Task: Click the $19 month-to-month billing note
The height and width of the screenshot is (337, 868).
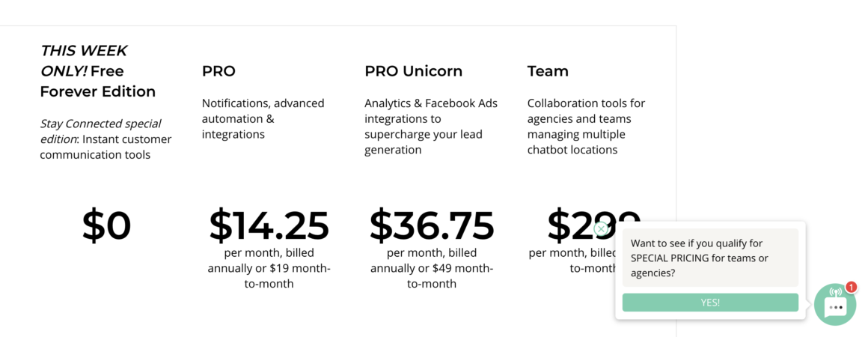Action: pos(269,268)
